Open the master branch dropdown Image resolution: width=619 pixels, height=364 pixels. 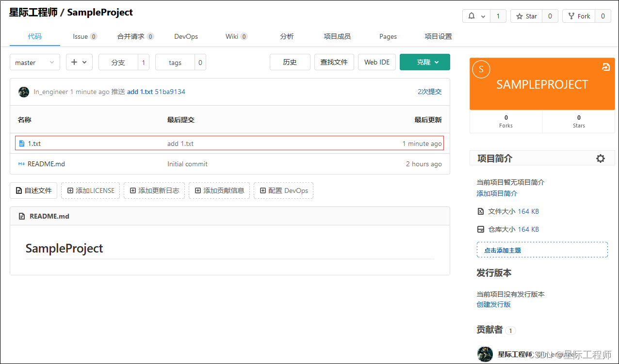(34, 62)
